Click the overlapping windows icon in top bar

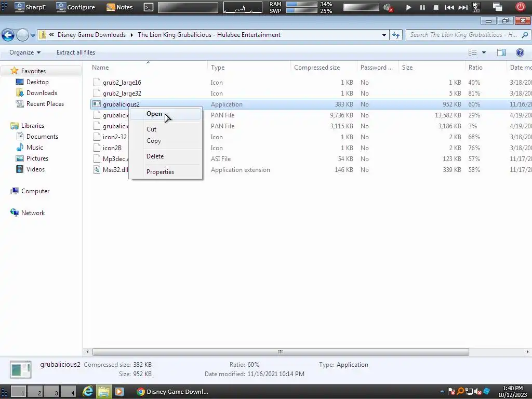click(x=498, y=7)
